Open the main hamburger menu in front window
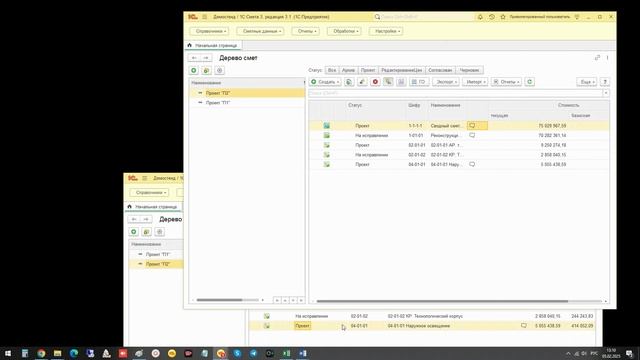 pyautogui.click(x=204, y=17)
